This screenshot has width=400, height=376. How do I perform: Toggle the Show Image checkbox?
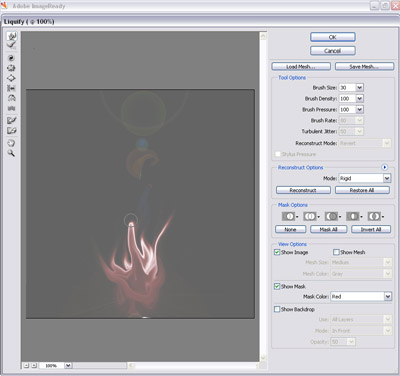(x=277, y=252)
